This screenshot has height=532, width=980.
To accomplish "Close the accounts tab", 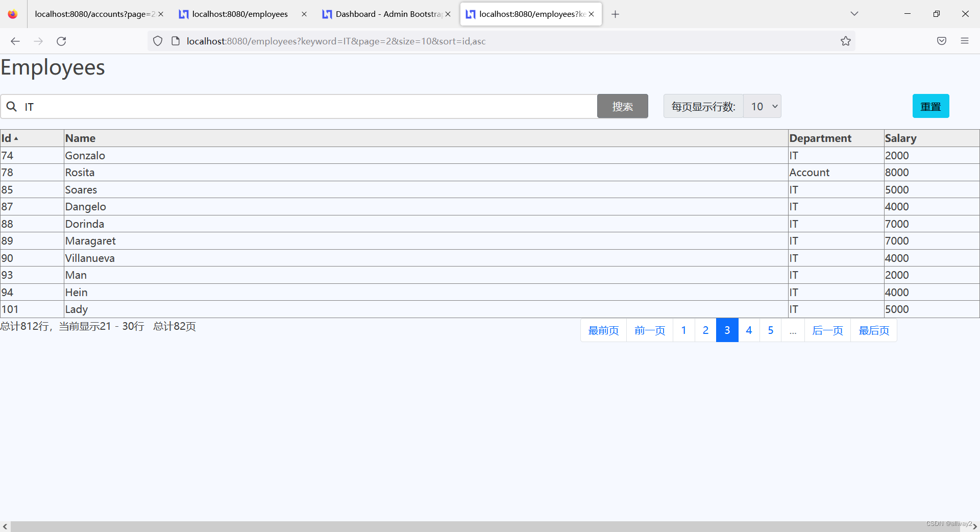I will point(161,14).
